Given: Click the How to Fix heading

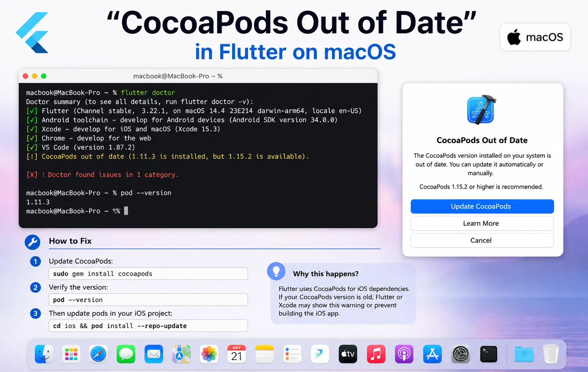Looking at the screenshot, I should [70, 241].
